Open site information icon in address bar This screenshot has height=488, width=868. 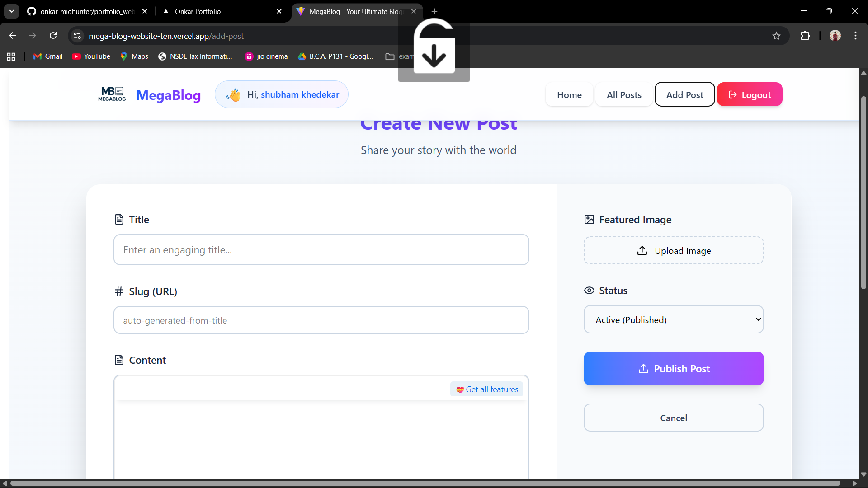tap(77, 36)
